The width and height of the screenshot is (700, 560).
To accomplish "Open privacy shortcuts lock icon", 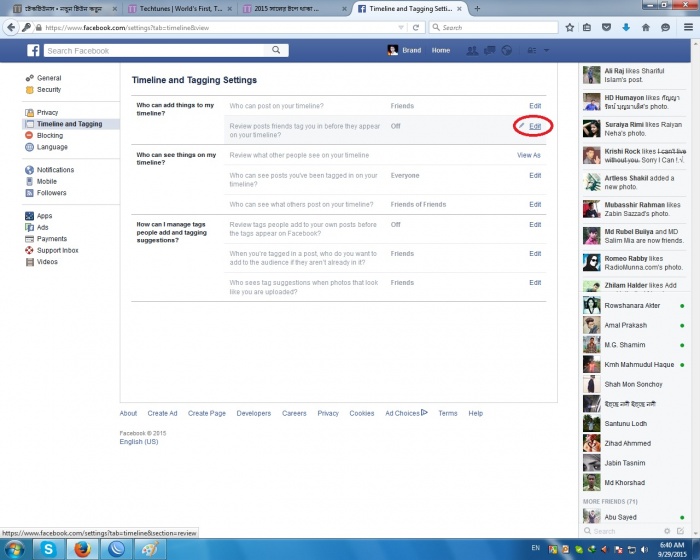I will click(x=532, y=50).
